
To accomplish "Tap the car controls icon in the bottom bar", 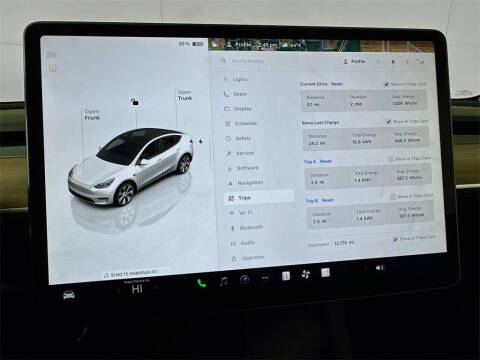I will coord(69,295).
